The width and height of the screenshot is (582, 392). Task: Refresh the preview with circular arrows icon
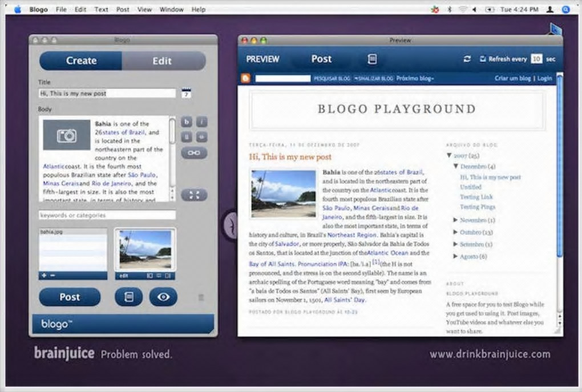(x=467, y=59)
